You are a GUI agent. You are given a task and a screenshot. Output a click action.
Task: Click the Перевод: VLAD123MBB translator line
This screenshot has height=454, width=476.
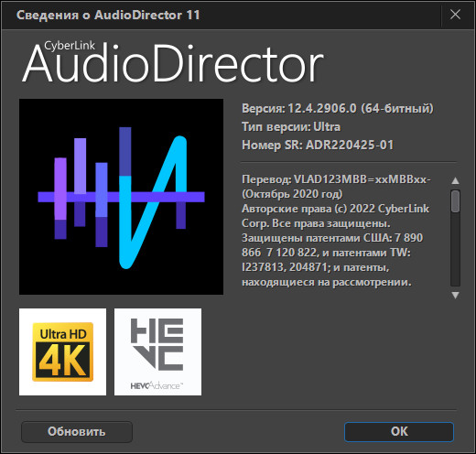[x=336, y=179]
